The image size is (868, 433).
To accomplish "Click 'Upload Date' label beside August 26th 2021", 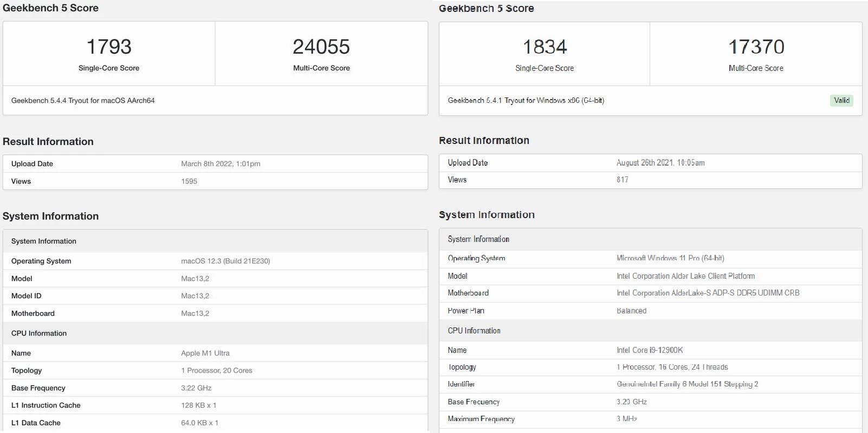I will coord(468,162).
